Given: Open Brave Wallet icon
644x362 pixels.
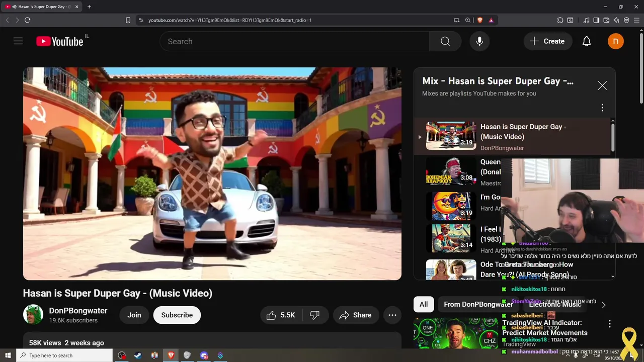Looking at the screenshot, I should tap(606, 20).
